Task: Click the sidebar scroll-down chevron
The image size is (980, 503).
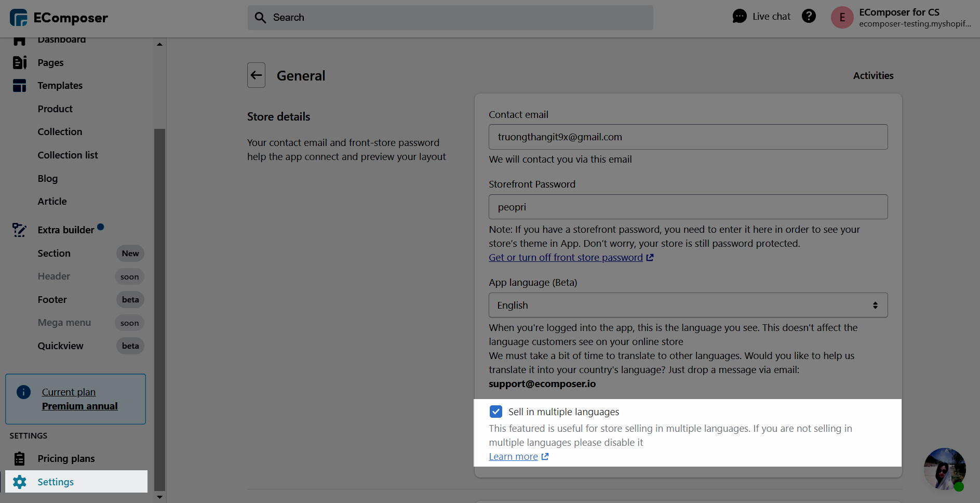Action: click(x=159, y=497)
